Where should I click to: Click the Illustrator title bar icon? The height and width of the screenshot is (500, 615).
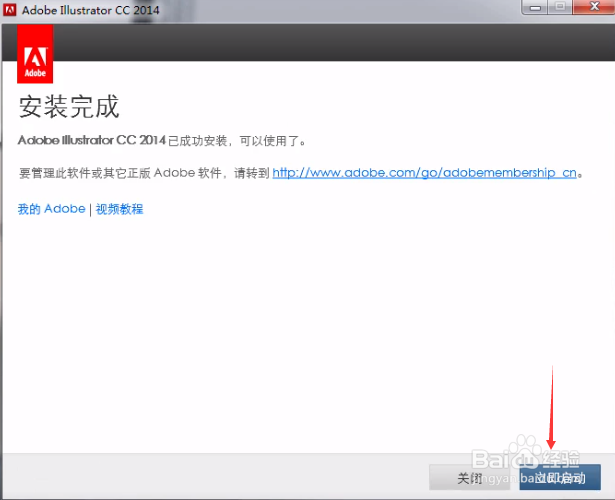pos(9,10)
